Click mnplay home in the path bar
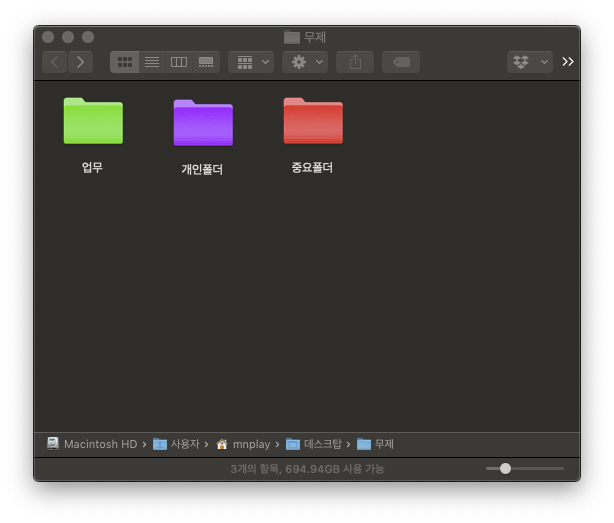 pos(243,444)
